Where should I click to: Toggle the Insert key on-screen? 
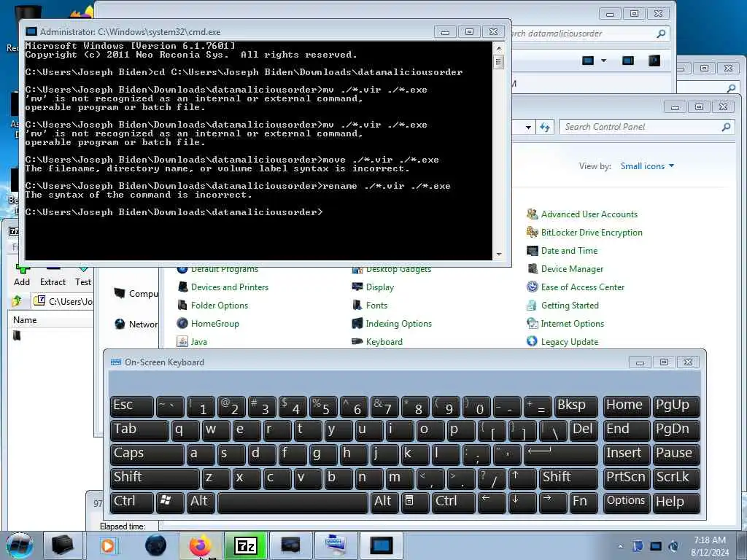coord(626,454)
